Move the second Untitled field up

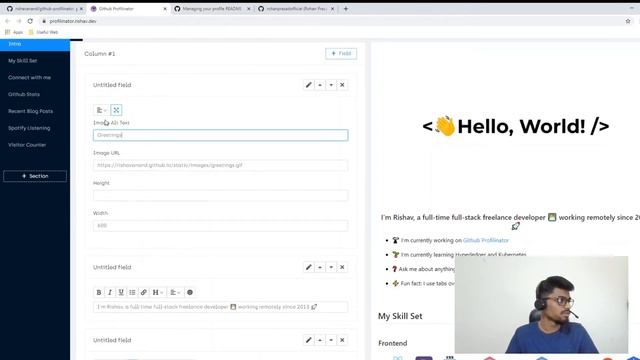point(320,267)
